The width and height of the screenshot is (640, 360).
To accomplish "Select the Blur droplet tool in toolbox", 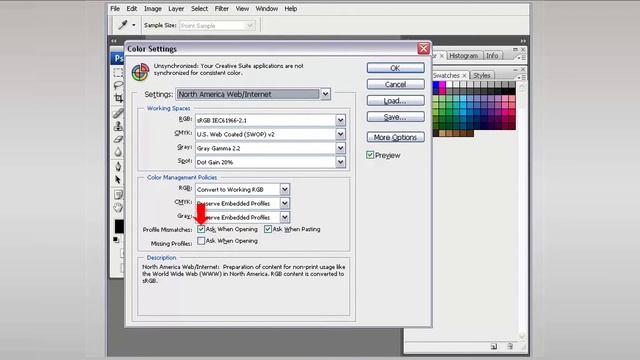I will coord(118,152).
